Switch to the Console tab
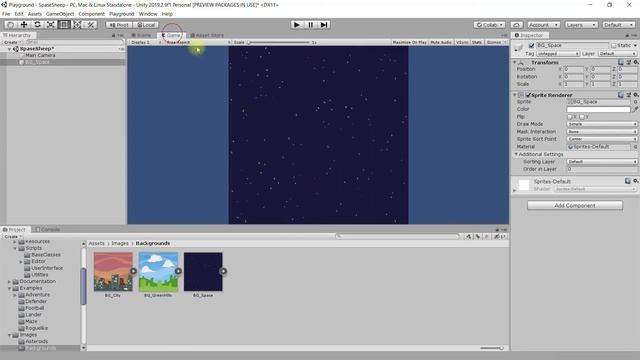 pos(48,230)
